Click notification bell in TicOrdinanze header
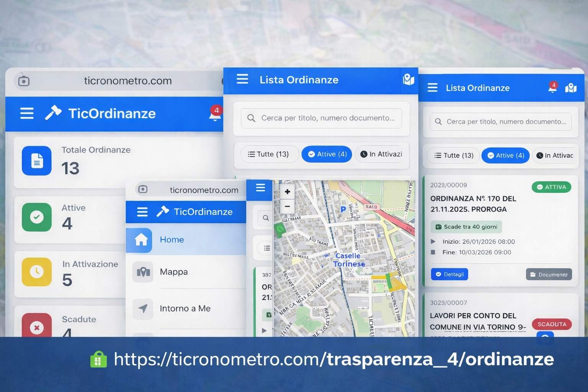 coord(215,114)
